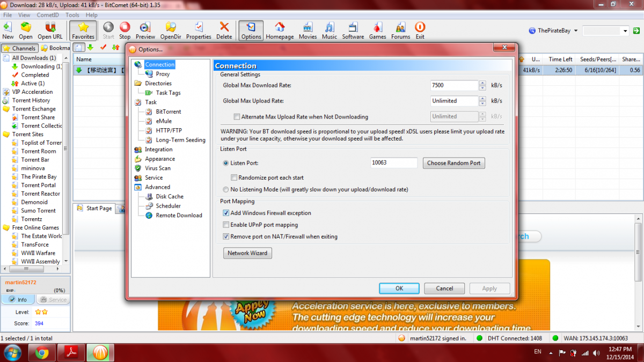Click the Choose Random Port button

[454, 163]
